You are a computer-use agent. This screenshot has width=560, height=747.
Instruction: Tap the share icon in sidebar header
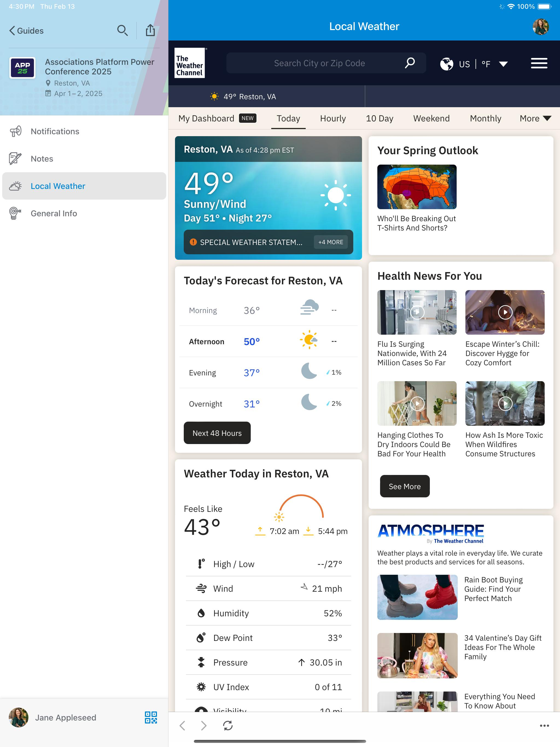pyautogui.click(x=150, y=30)
